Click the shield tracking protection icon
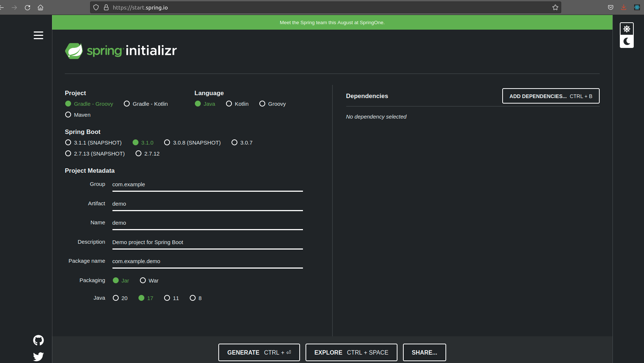 click(x=96, y=7)
